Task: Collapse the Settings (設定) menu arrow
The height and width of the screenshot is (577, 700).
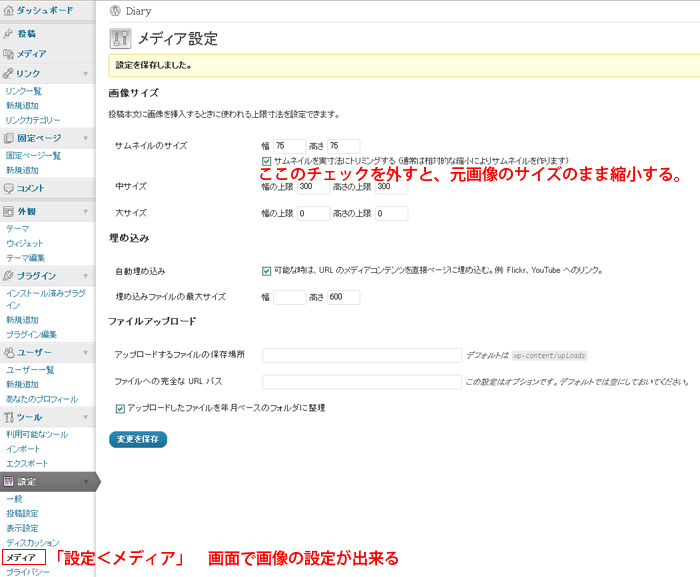Action: point(85,482)
